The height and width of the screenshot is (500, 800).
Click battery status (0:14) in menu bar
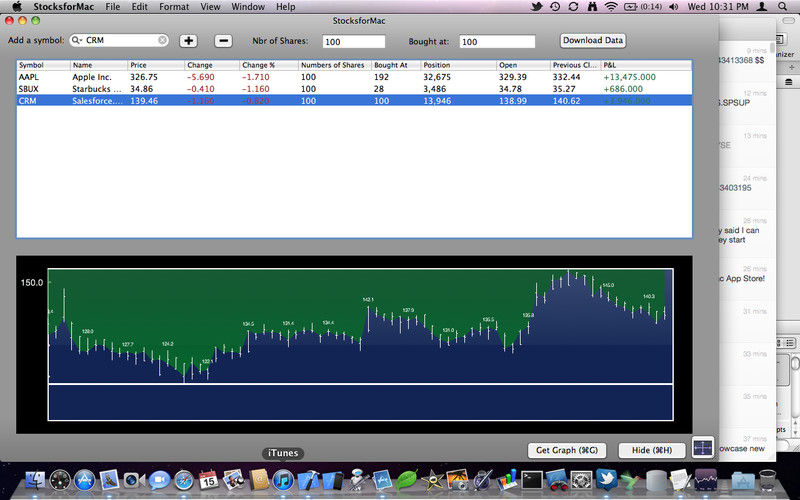[643, 7]
